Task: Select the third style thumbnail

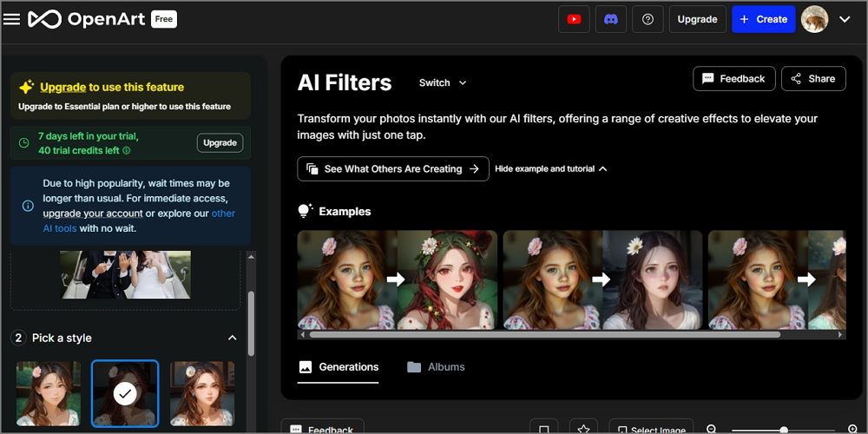Action: coord(202,393)
